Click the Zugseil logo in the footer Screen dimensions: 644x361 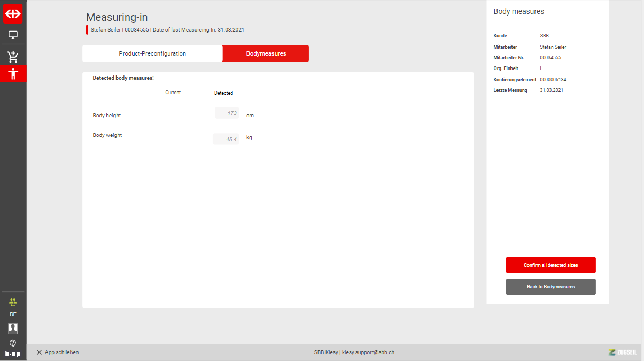(x=622, y=352)
